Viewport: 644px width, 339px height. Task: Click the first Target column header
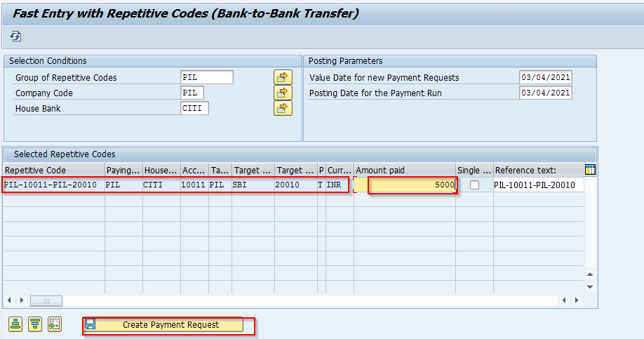[x=253, y=170]
